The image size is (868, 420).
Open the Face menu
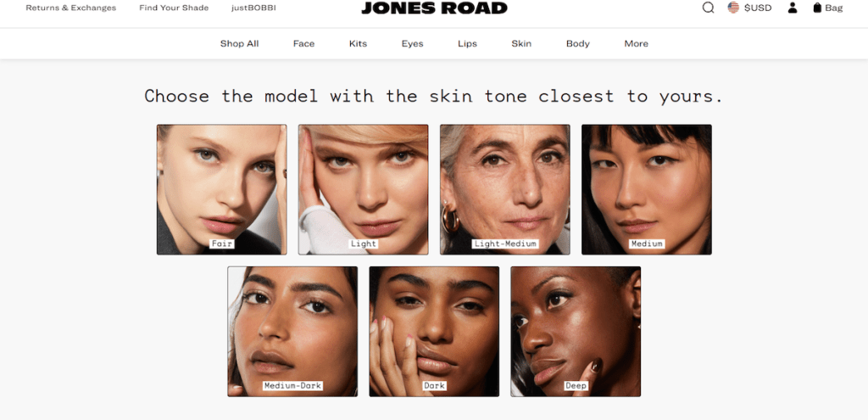coord(304,44)
